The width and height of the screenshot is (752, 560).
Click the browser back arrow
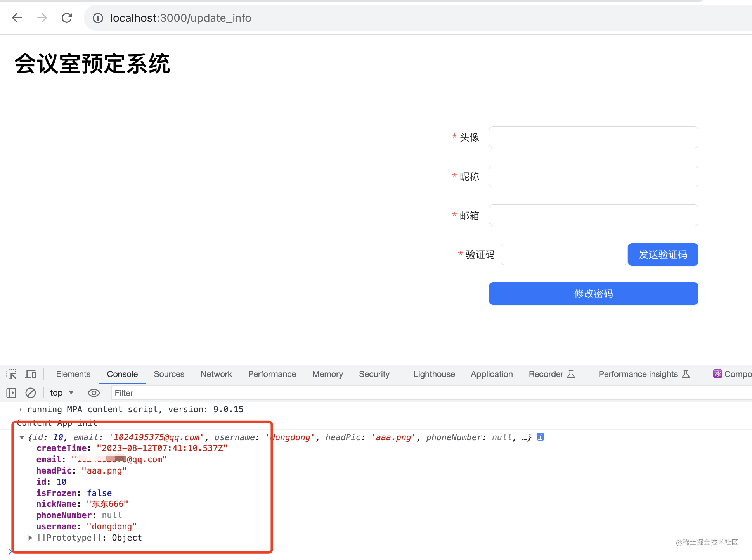click(17, 18)
